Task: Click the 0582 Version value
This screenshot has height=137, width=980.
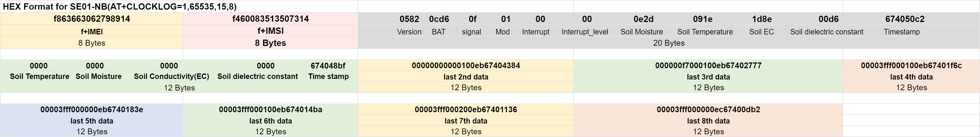Action: coord(409,19)
